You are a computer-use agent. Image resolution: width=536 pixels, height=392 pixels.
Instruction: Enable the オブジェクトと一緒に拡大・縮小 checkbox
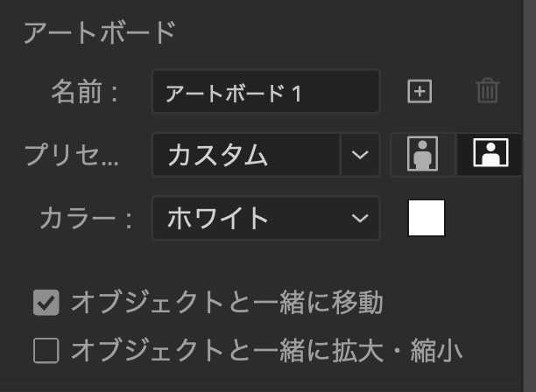click(x=46, y=351)
